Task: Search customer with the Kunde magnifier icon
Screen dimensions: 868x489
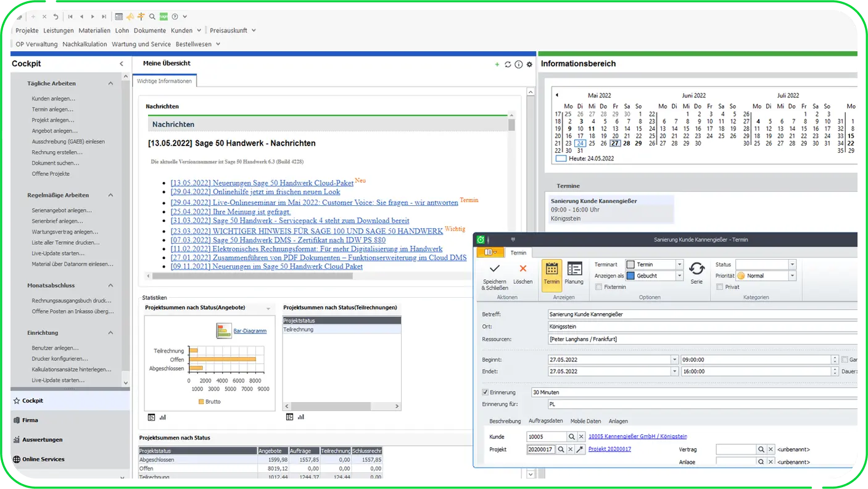Action: click(571, 437)
